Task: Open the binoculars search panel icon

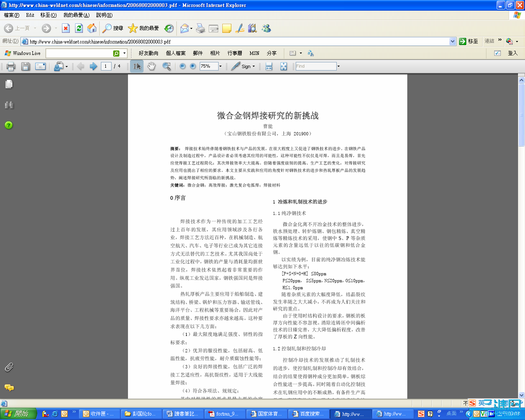Action: 9,105
